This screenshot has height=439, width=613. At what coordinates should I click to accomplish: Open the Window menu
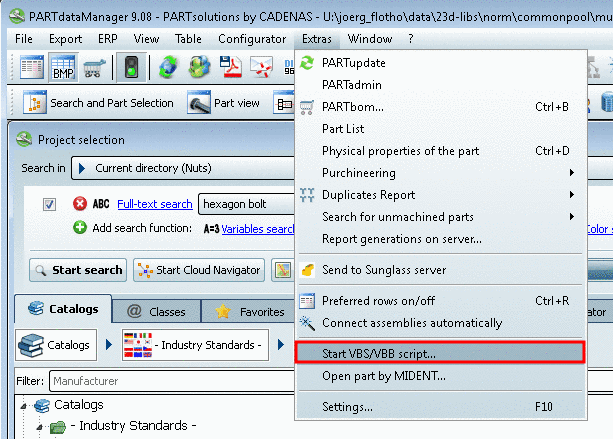370,39
